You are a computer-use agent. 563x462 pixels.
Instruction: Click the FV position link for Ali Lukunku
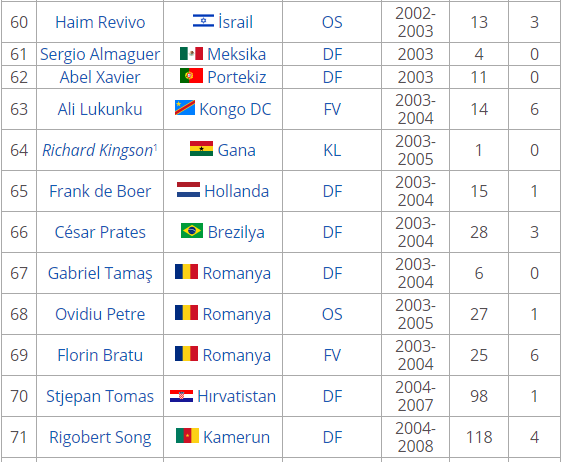click(332, 109)
